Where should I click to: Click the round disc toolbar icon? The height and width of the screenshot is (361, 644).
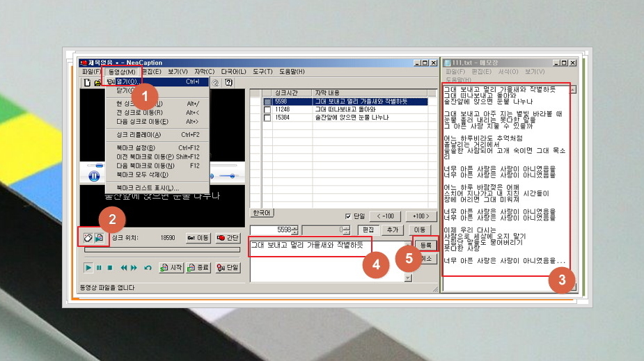tap(215, 83)
